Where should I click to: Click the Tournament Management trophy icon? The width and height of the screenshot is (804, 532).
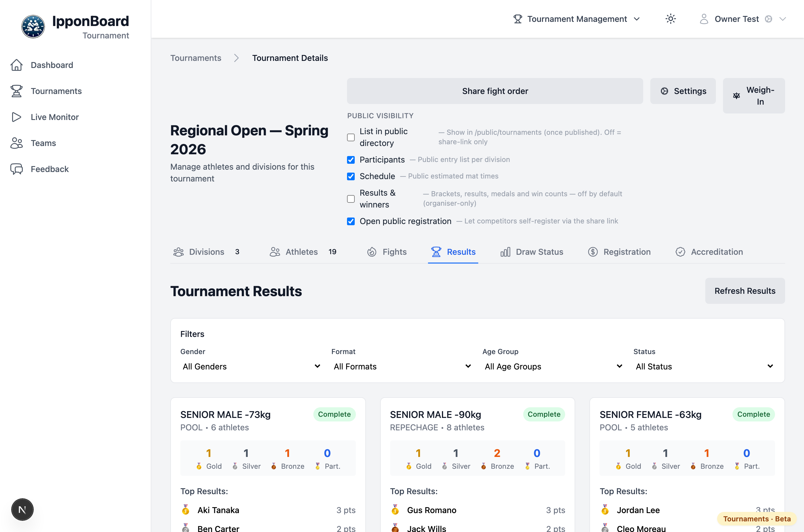(517, 19)
